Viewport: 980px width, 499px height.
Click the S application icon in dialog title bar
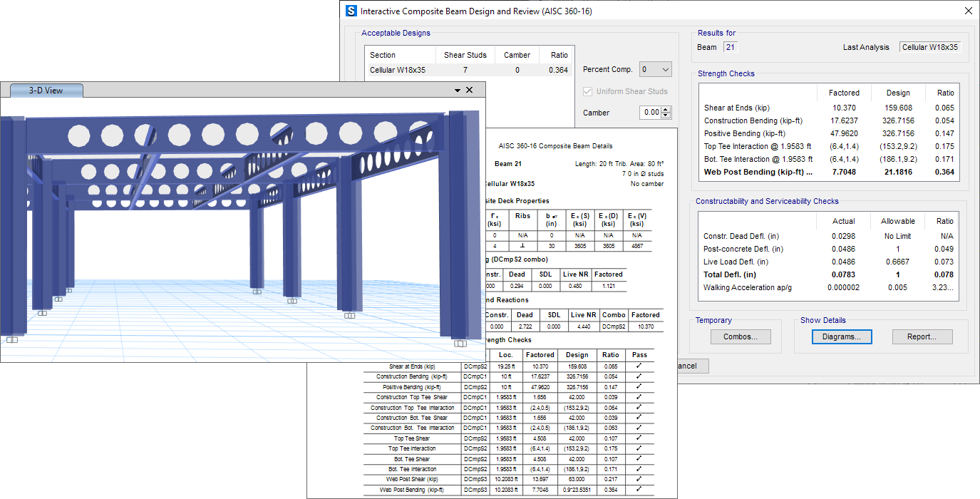(351, 11)
